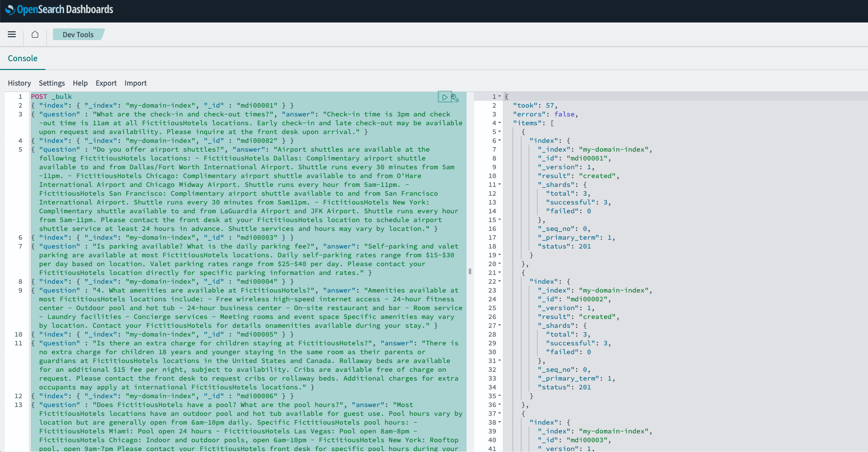
Task: Click the "result": "created" on output line 10
Action: (579, 176)
